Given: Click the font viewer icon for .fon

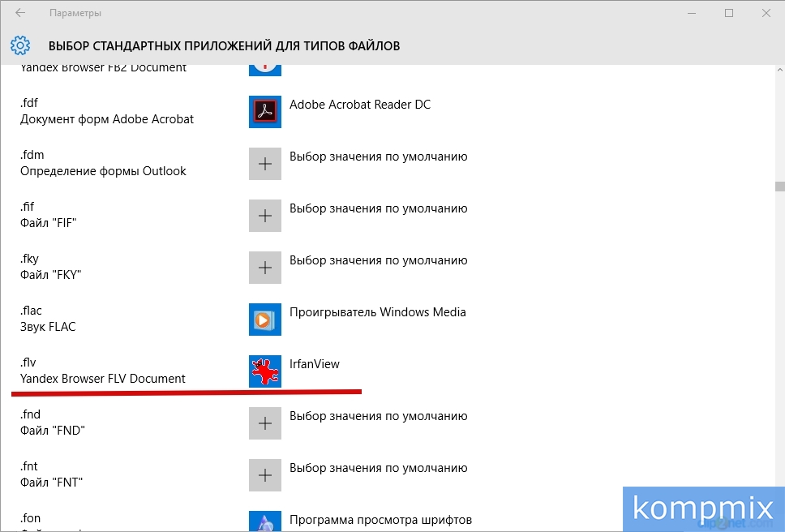Looking at the screenshot, I should tap(265, 521).
